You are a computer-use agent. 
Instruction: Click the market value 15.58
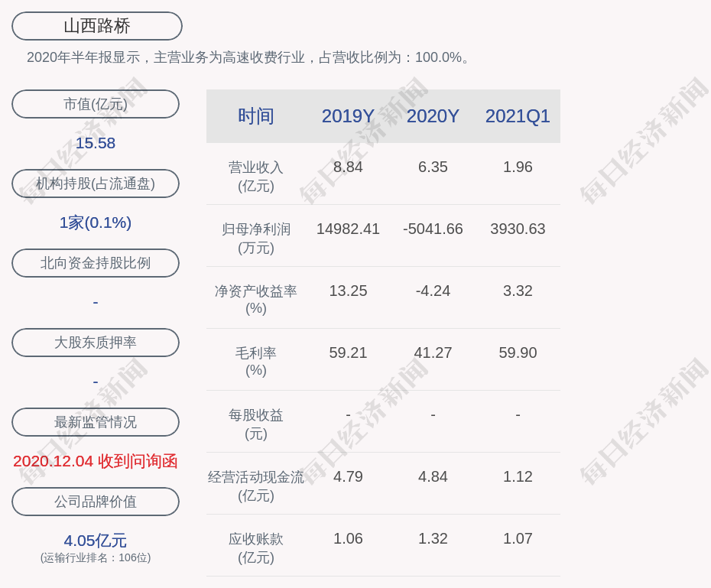coord(95,143)
